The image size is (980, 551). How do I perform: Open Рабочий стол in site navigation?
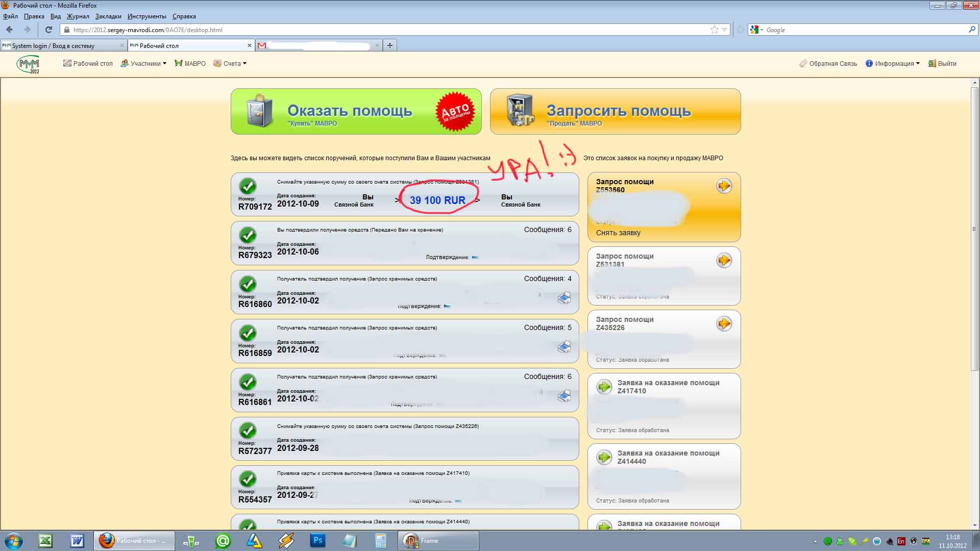[88, 64]
